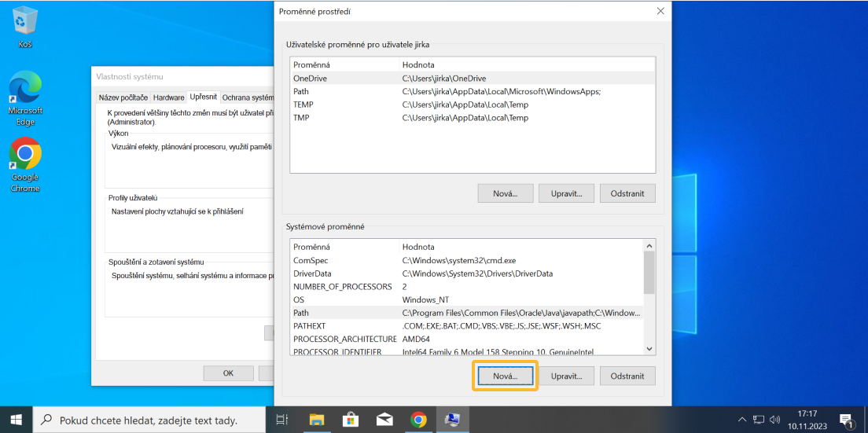
Task: Click the Task View taskbar icon
Action: 282,420
